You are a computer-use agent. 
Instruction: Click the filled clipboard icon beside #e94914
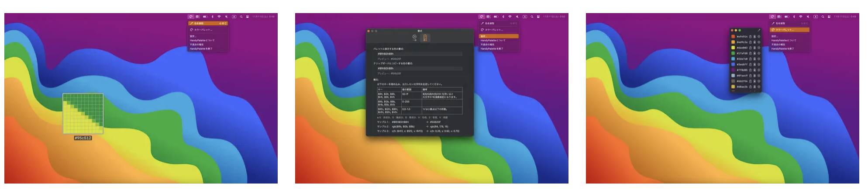pyautogui.click(x=754, y=37)
